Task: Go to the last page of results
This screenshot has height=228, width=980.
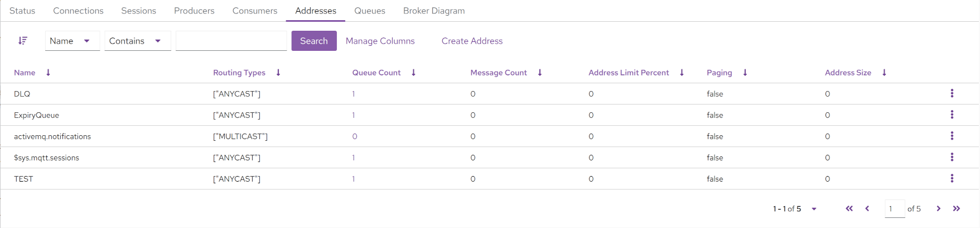Action: (x=957, y=208)
